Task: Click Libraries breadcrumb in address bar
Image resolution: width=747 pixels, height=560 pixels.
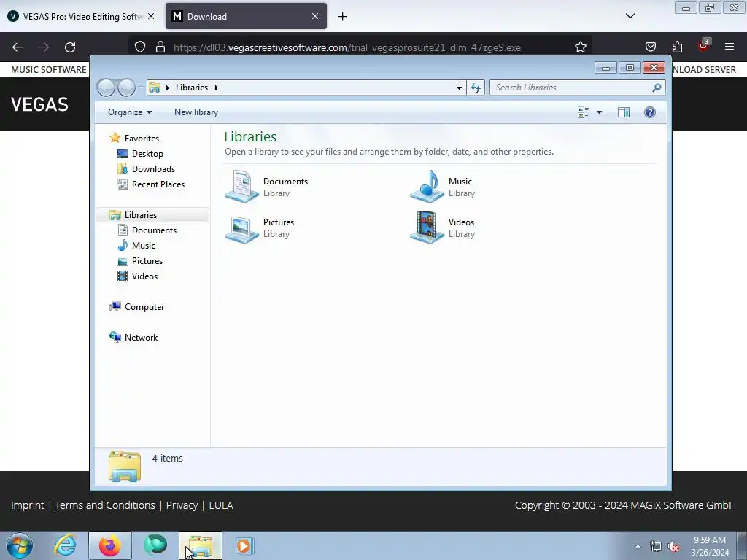Action: click(x=192, y=87)
